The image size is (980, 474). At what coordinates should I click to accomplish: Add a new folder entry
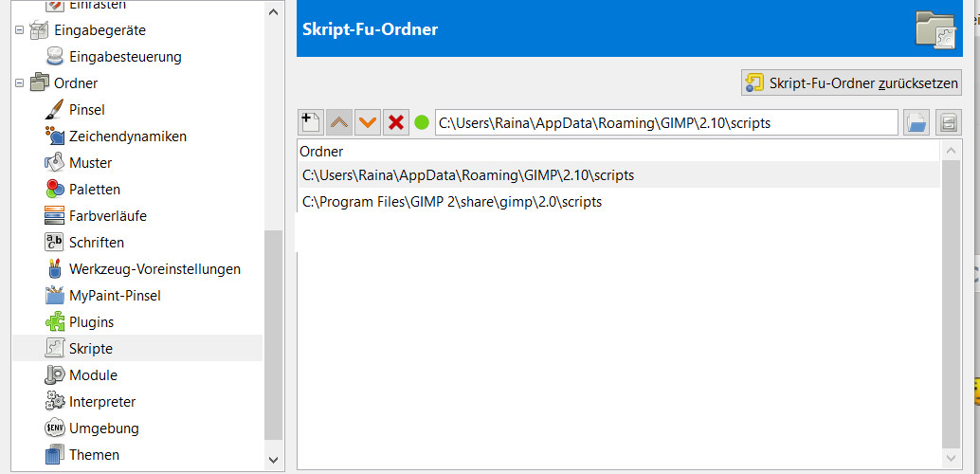(x=311, y=122)
